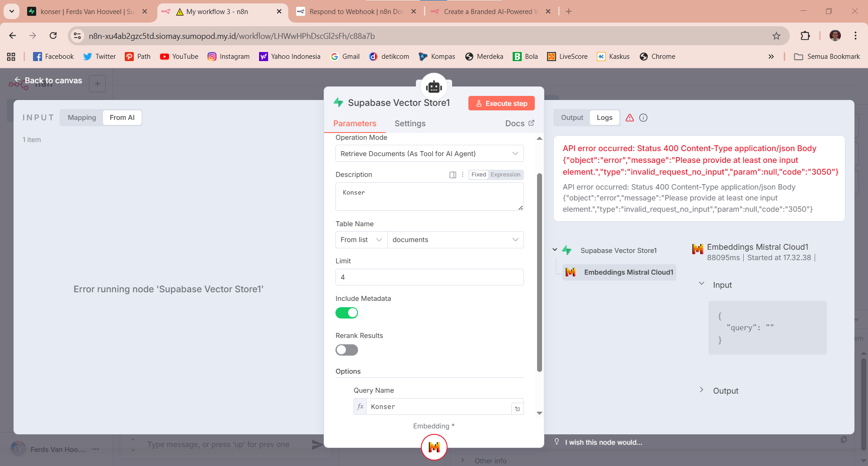Click the Limit input field
The image size is (868, 466).
click(x=429, y=277)
